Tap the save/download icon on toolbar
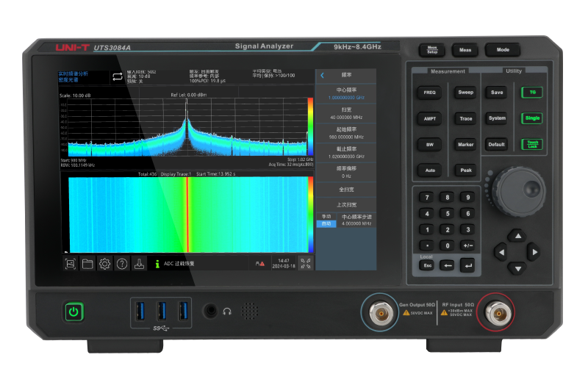 pos(138,264)
